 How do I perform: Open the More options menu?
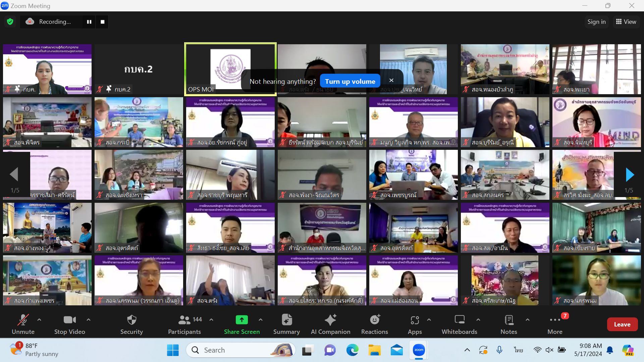coord(555,320)
